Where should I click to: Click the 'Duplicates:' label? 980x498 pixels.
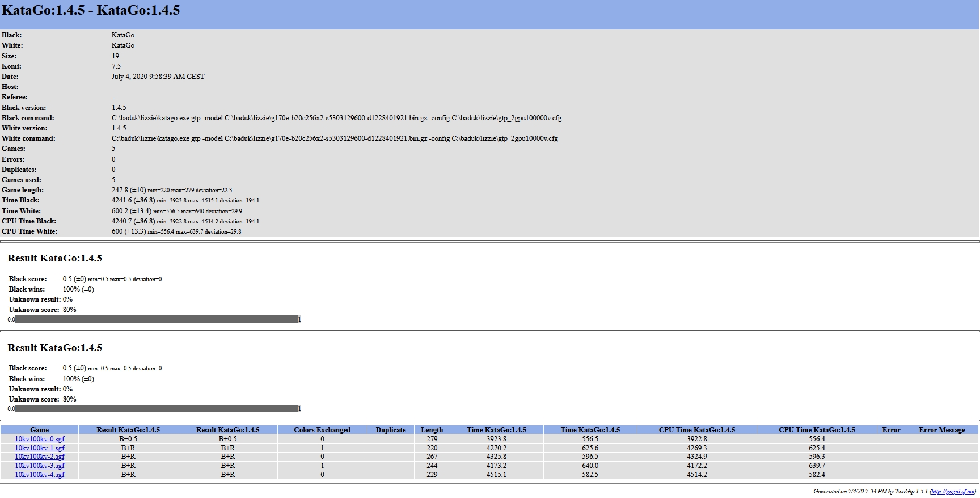coord(19,170)
